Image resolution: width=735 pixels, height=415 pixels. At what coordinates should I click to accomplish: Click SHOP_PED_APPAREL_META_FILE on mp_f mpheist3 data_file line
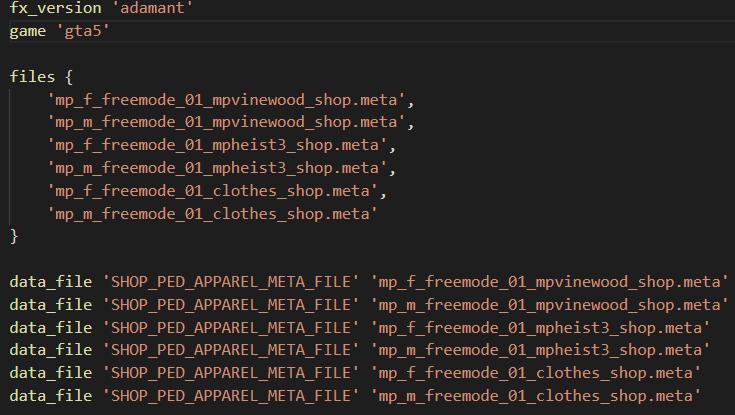(231, 327)
